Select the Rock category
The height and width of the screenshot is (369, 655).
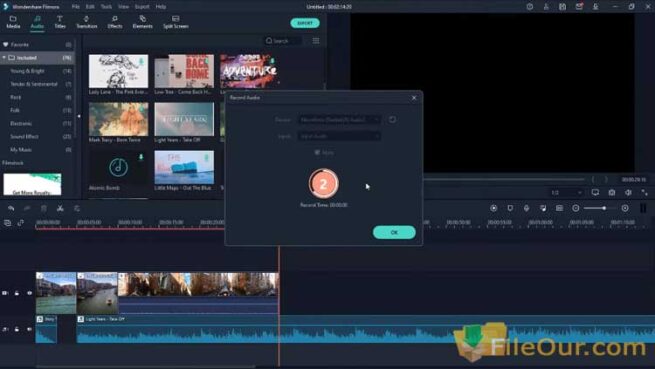coord(37,97)
